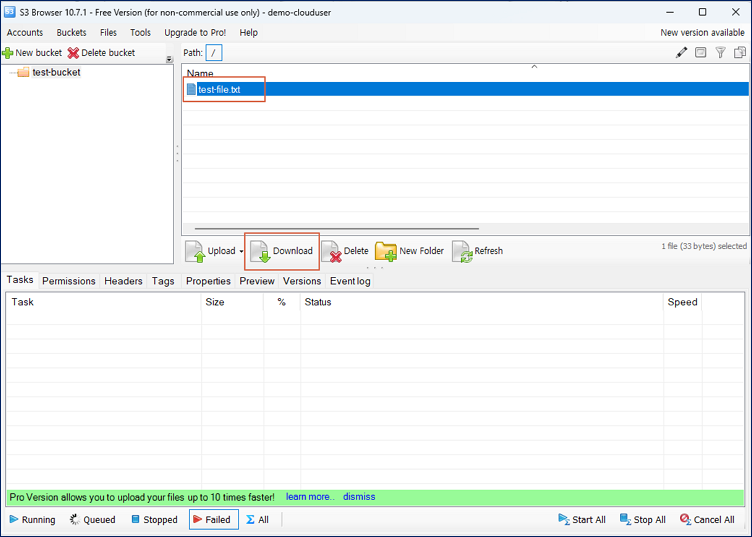
Task: Click the learn more.. link
Action: click(310, 497)
